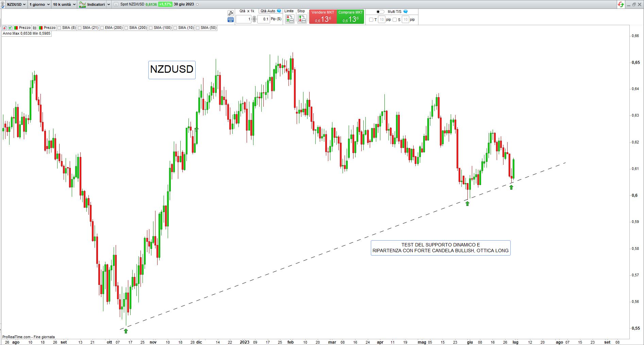Enable the SMA (100) indicator checkbox
Viewport: 644px width, 345px height.
151,28
